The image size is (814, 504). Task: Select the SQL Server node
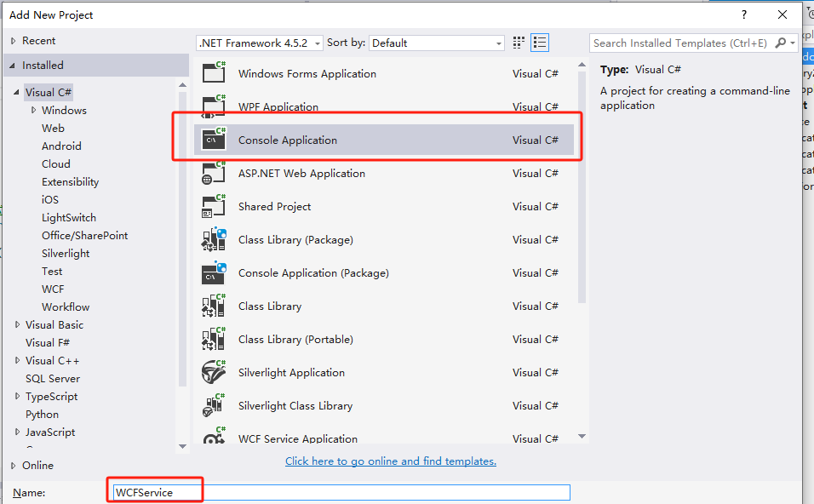pos(53,378)
